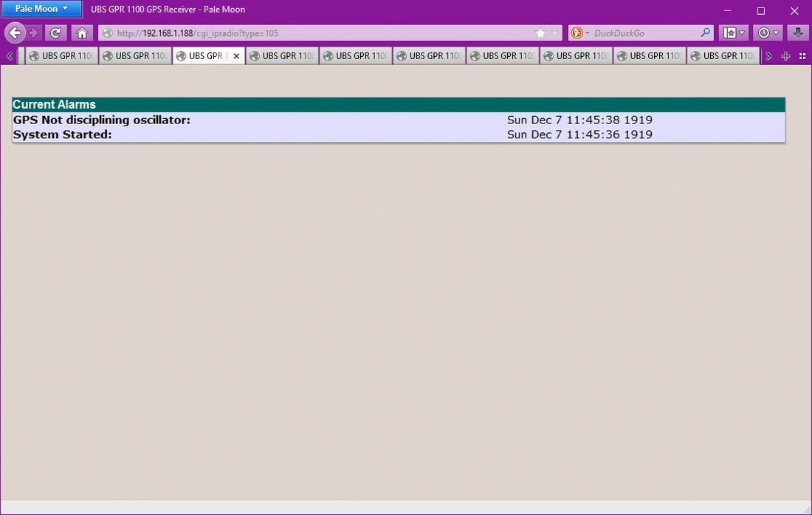
Task: Choose search engine from DuckDuckGo dropdown
Action: pyautogui.click(x=580, y=33)
